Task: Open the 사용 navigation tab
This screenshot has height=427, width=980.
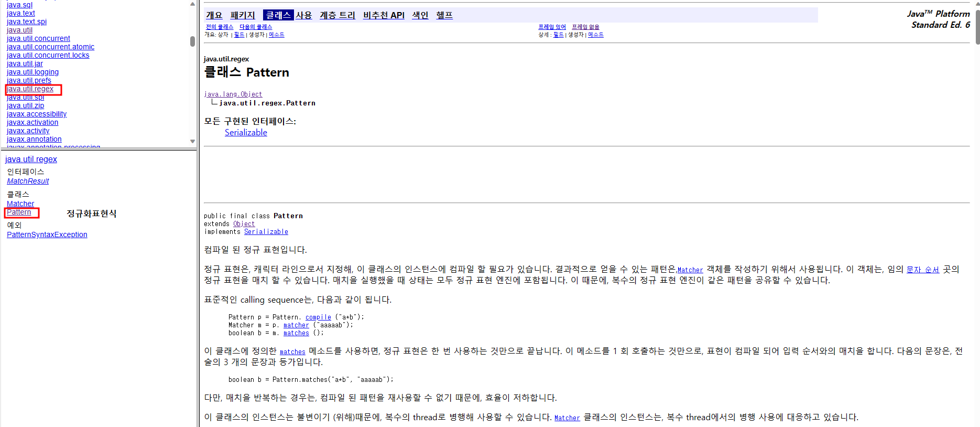Action: 303,15
